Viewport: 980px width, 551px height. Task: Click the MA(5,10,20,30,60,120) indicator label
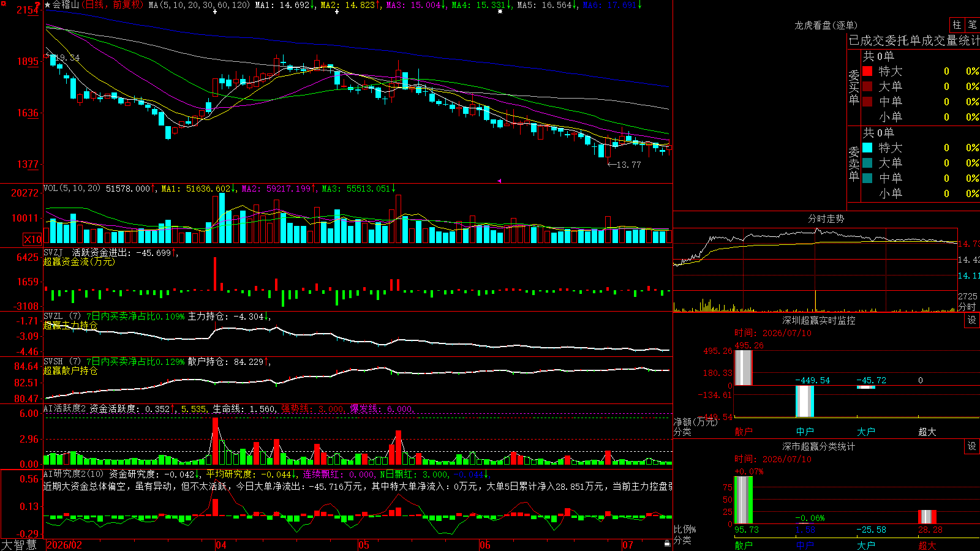200,5
